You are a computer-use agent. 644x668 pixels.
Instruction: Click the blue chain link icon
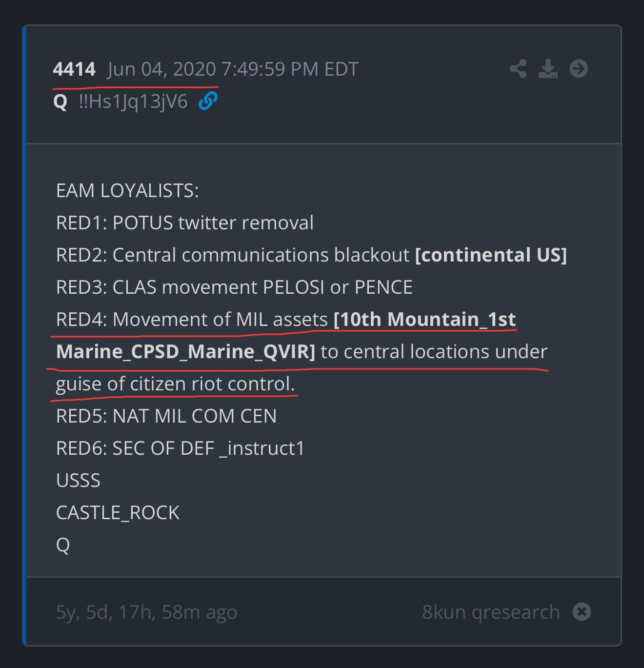pyautogui.click(x=208, y=101)
